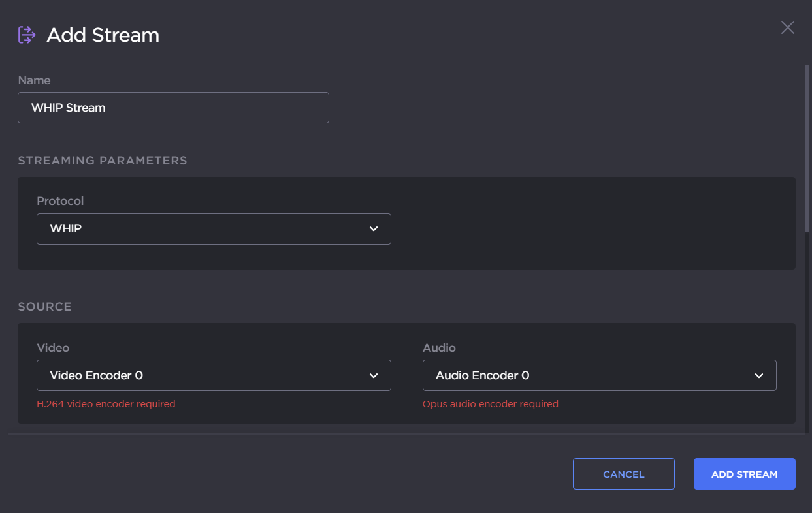812x513 pixels.
Task: Click the Opus audio encoder required warning
Action: click(490, 404)
